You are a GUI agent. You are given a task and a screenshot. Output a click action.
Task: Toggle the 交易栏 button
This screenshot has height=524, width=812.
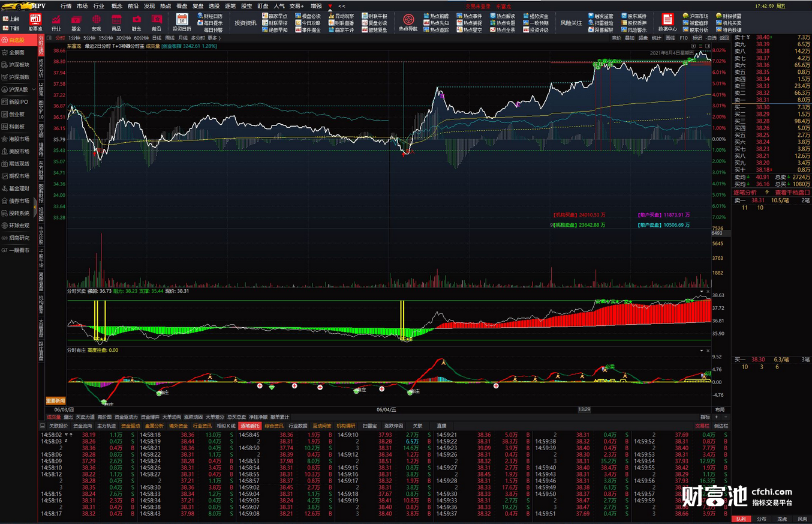click(x=702, y=426)
